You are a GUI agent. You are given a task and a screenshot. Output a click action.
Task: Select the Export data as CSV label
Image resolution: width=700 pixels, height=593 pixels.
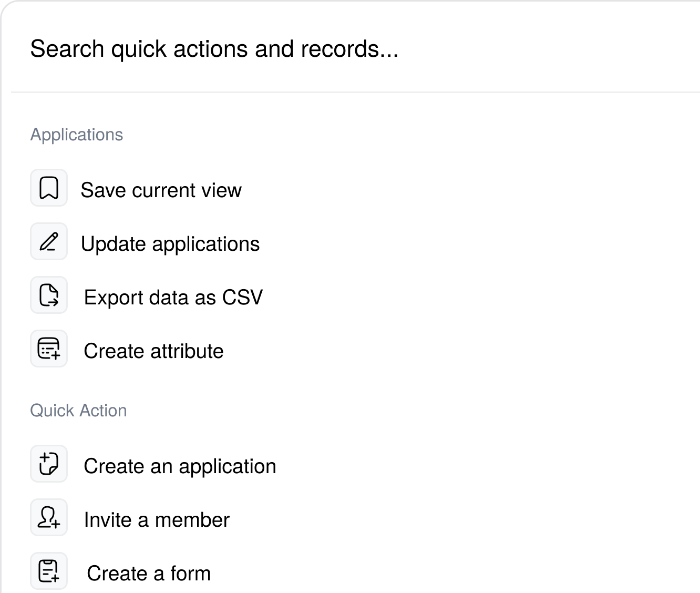coord(173,298)
